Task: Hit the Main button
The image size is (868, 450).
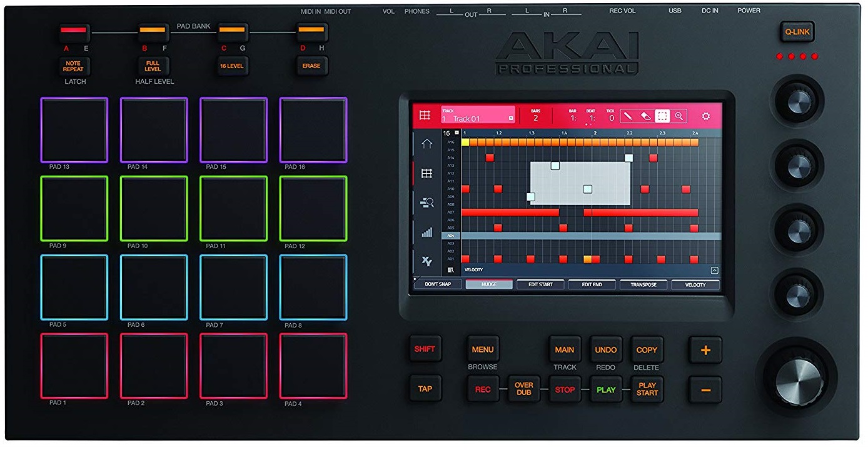Action: coord(565,349)
